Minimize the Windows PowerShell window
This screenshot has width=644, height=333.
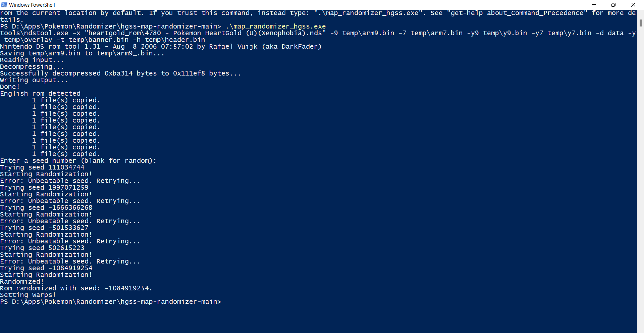click(594, 5)
